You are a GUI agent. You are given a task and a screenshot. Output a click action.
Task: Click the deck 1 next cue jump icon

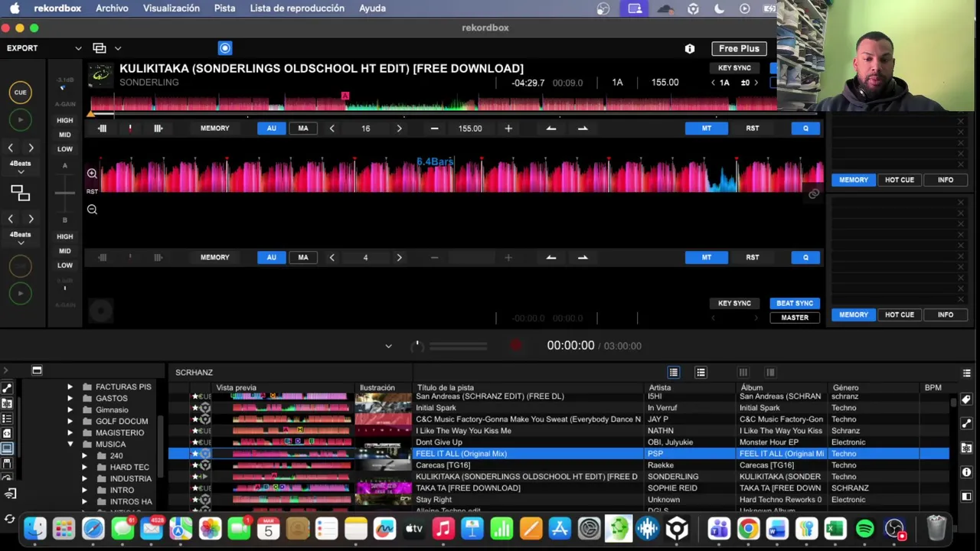tap(158, 129)
